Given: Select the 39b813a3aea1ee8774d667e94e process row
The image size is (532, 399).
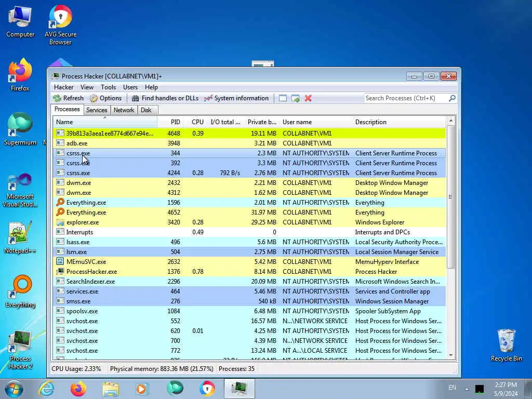Looking at the screenshot, I should tap(249, 134).
